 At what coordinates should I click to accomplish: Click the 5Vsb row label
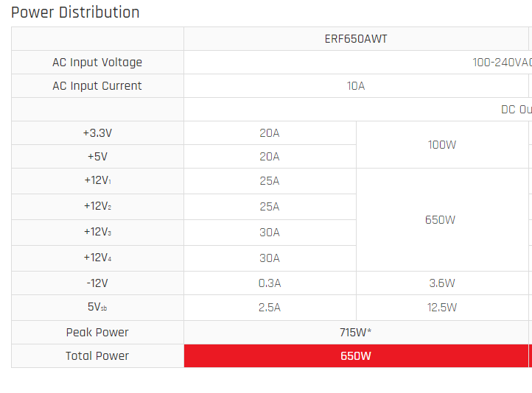point(97,308)
